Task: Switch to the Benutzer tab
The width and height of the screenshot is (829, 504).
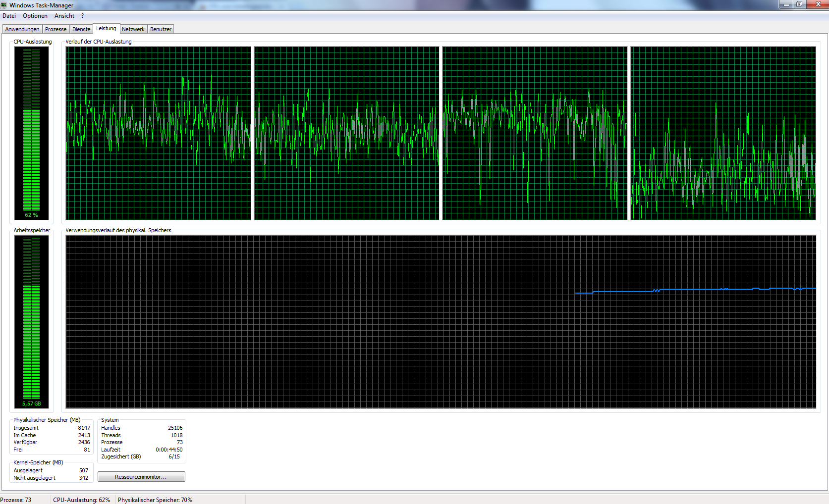Action: pyautogui.click(x=161, y=29)
